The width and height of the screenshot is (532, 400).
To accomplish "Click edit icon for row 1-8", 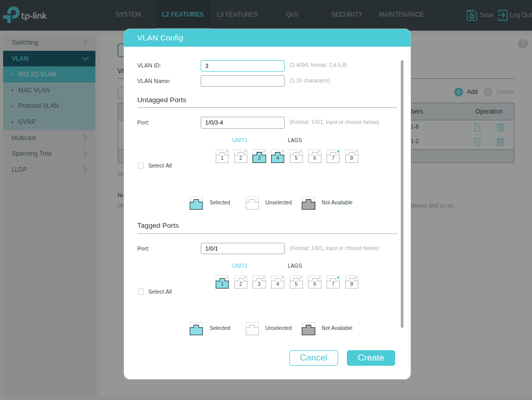I will (x=477, y=127).
